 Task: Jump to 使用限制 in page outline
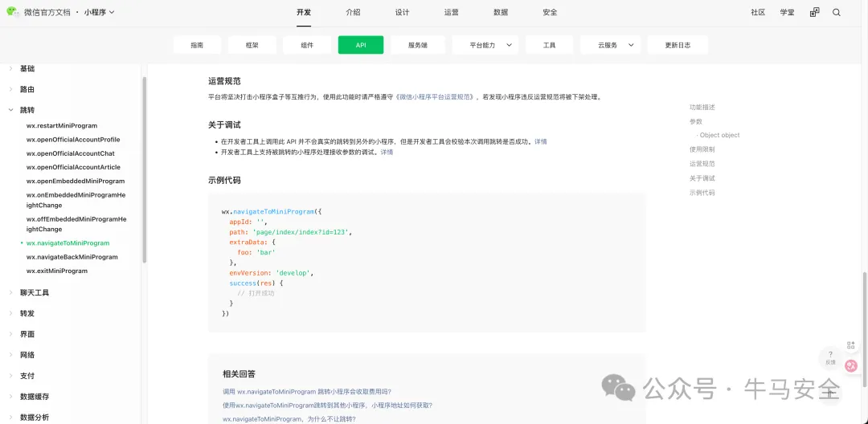[x=702, y=149]
